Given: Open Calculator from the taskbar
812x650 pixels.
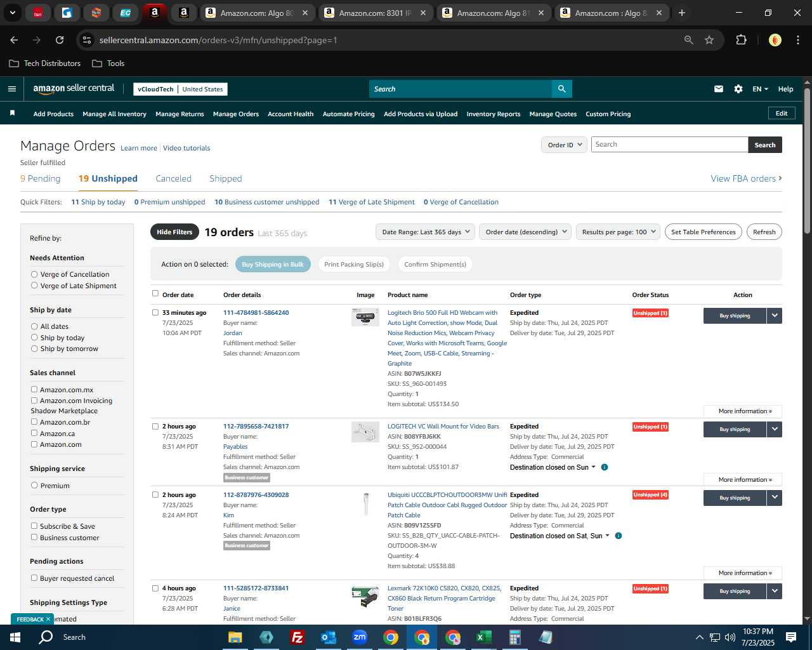Looking at the screenshot, I should click(514, 637).
